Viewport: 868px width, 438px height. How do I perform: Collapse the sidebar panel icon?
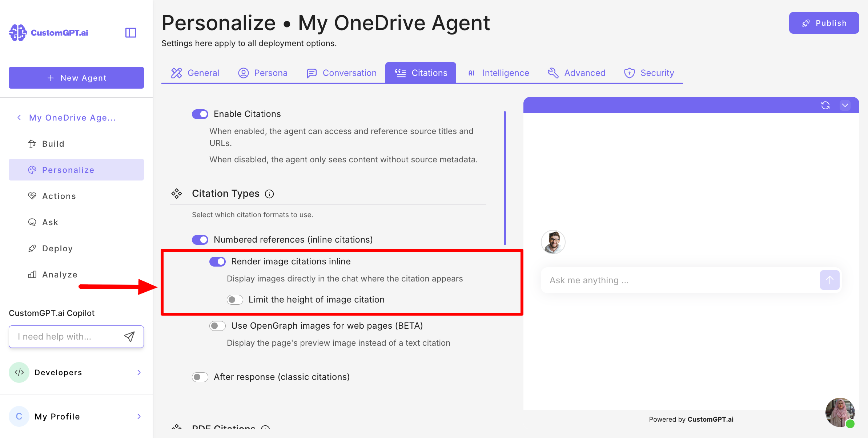(130, 33)
